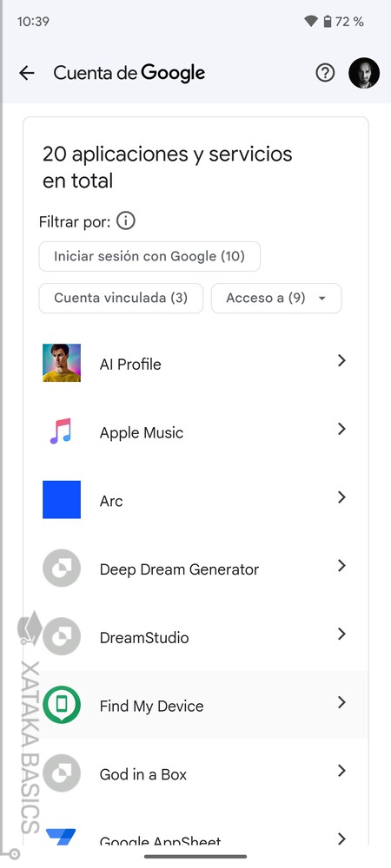Tap the blue Arc app icon
This screenshot has height=868, width=391.
coord(62,499)
